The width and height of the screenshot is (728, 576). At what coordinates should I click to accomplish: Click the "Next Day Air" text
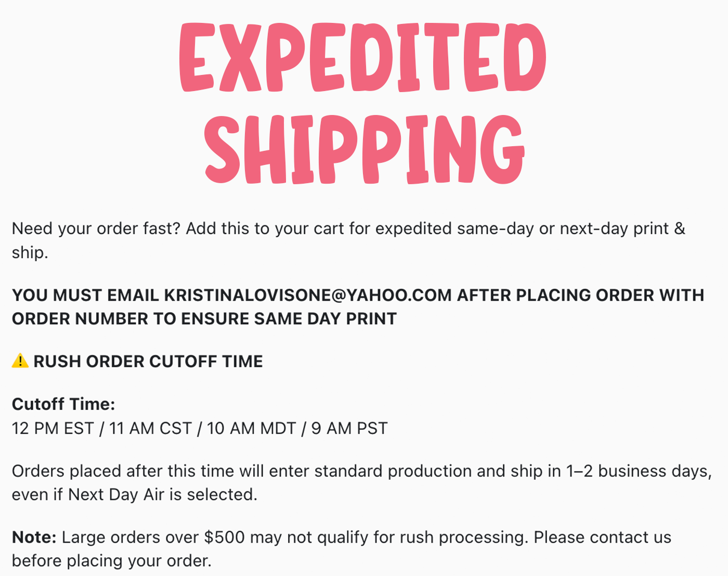(116, 494)
